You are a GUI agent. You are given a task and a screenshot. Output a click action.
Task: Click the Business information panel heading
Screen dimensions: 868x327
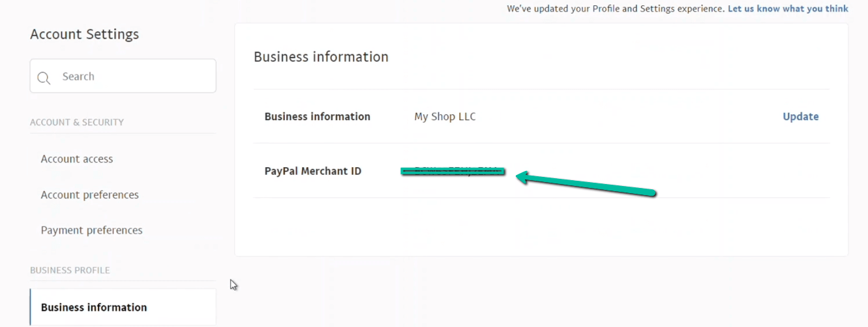pyautogui.click(x=321, y=57)
